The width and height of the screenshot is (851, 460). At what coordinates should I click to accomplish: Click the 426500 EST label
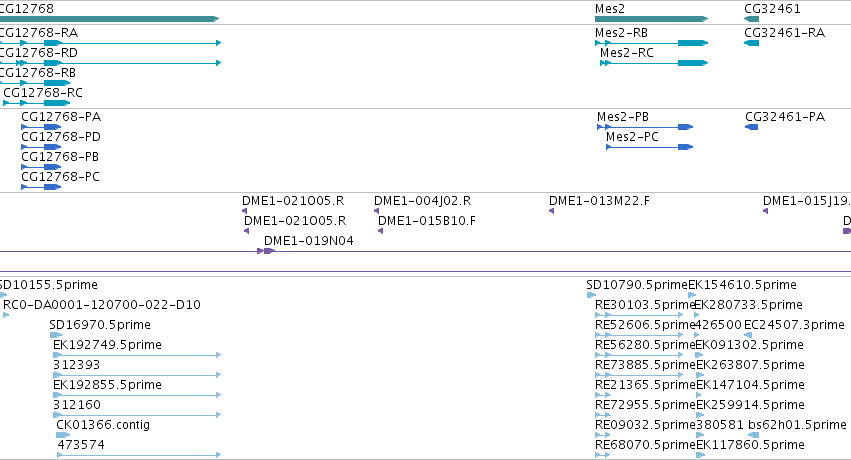719,325
